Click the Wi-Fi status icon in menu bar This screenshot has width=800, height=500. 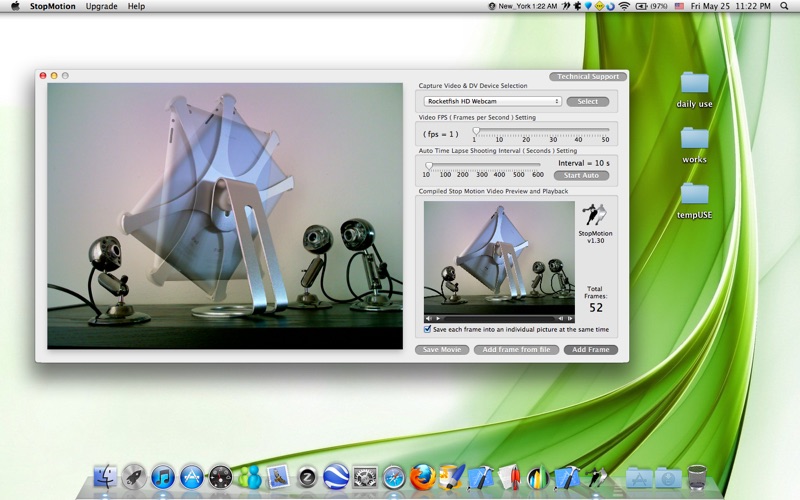(x=623, y=6)
